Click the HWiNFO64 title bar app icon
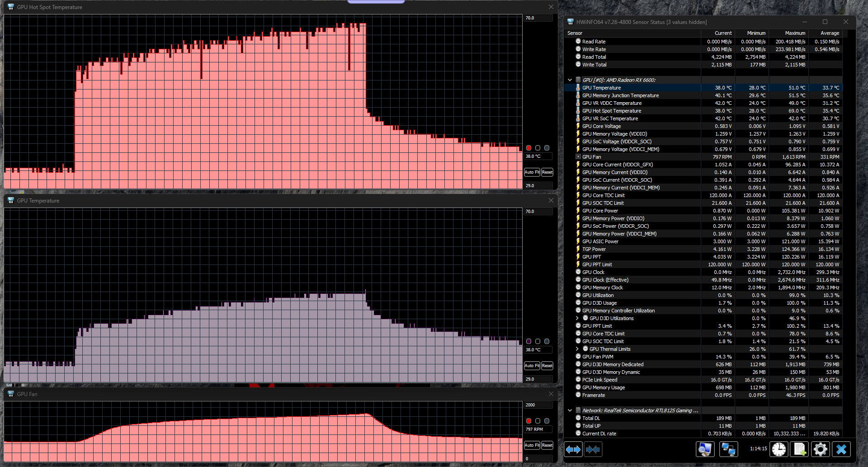The image size is (868, 467). (x=571, y=22)
